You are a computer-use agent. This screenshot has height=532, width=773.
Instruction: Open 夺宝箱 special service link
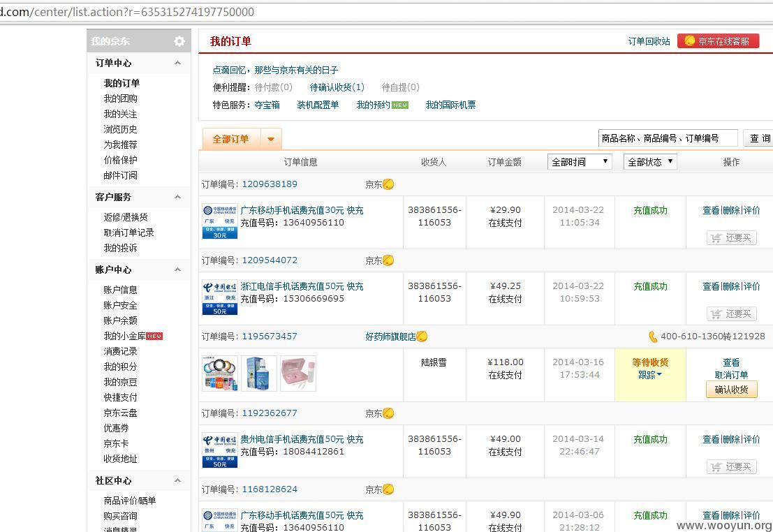(x=267, y=105)
